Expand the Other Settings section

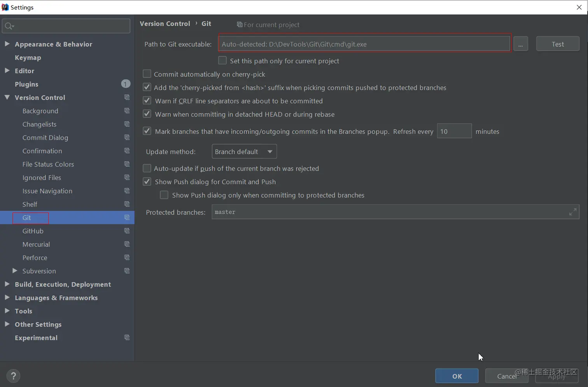7,324
